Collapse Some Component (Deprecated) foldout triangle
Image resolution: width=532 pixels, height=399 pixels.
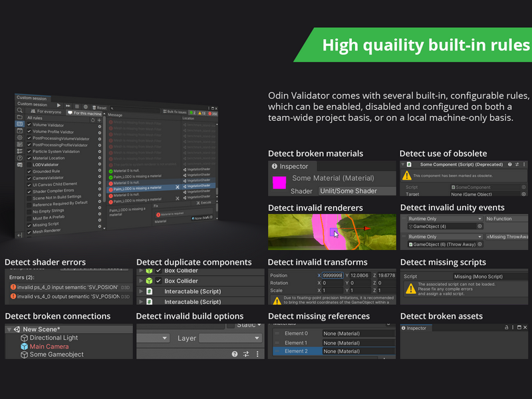point(403,164)
